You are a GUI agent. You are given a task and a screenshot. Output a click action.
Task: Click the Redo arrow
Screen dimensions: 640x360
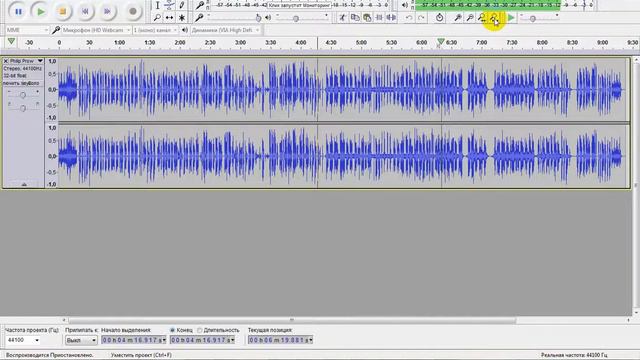click(421, 18)
